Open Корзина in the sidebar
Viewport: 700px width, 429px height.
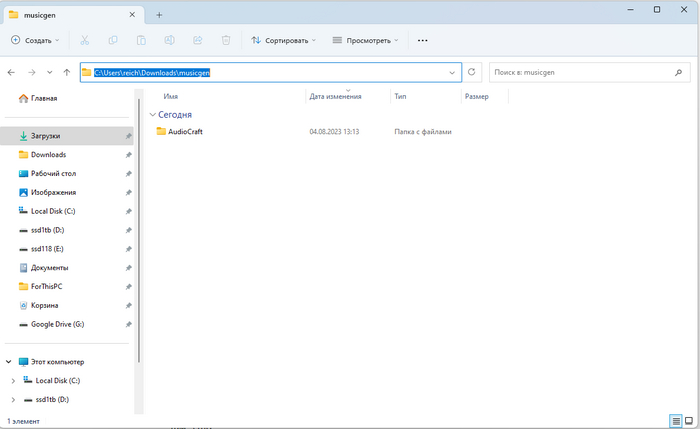tap(44, 305)
